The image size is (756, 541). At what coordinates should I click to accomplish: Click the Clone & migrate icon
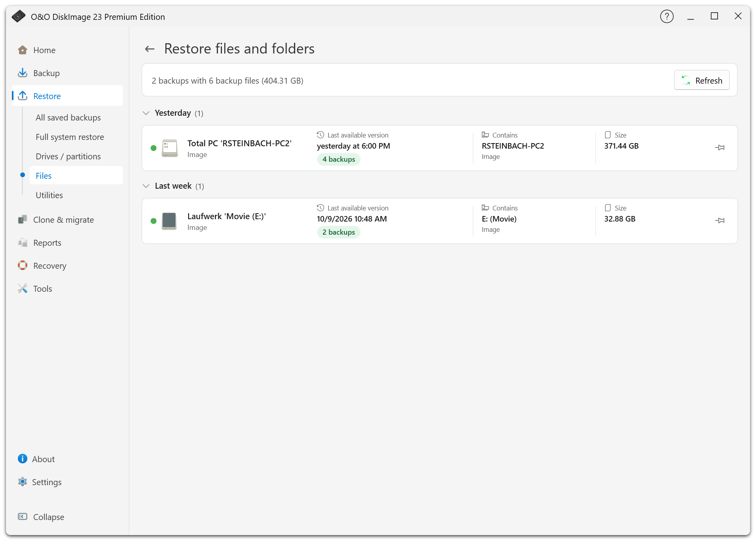pyautogui.click(x=23, y=220)
